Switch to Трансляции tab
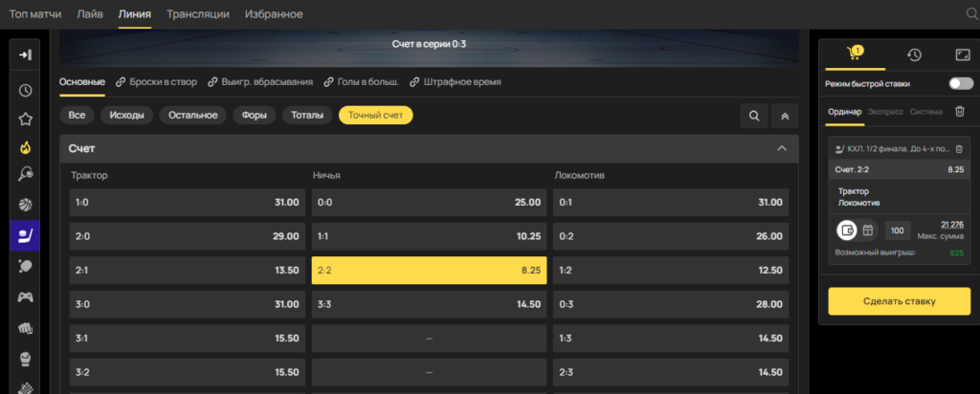The image size is (980, 394). (x=197, y=13)
